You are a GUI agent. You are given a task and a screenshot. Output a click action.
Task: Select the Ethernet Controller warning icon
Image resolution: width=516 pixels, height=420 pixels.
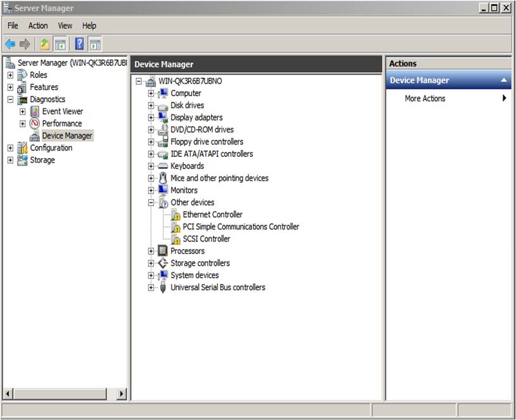(x=175, y=215)
